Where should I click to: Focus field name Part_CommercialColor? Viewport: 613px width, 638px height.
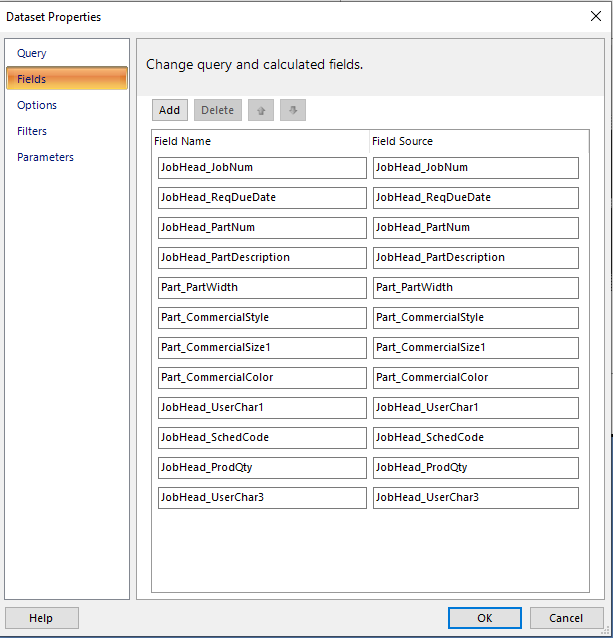pos(262,378)
